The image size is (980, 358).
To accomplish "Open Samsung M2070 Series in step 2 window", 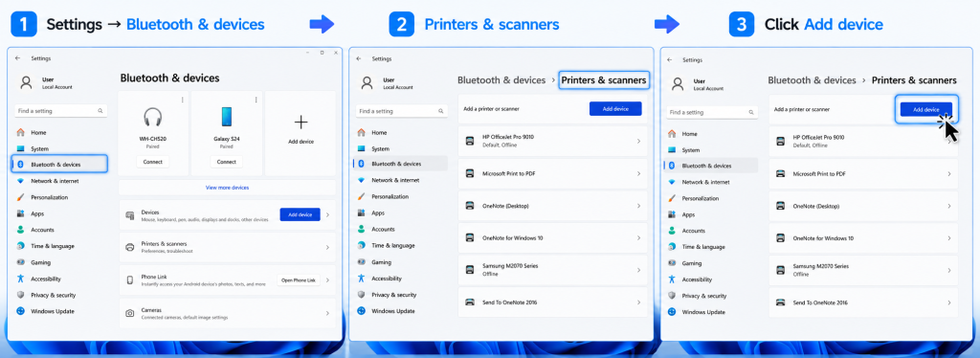I will 552,270.
